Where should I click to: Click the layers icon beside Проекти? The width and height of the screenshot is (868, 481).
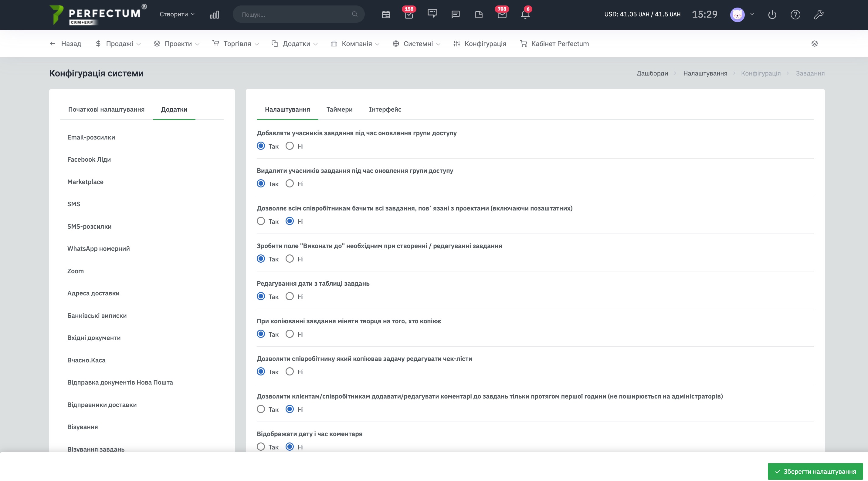coord(157,43)
